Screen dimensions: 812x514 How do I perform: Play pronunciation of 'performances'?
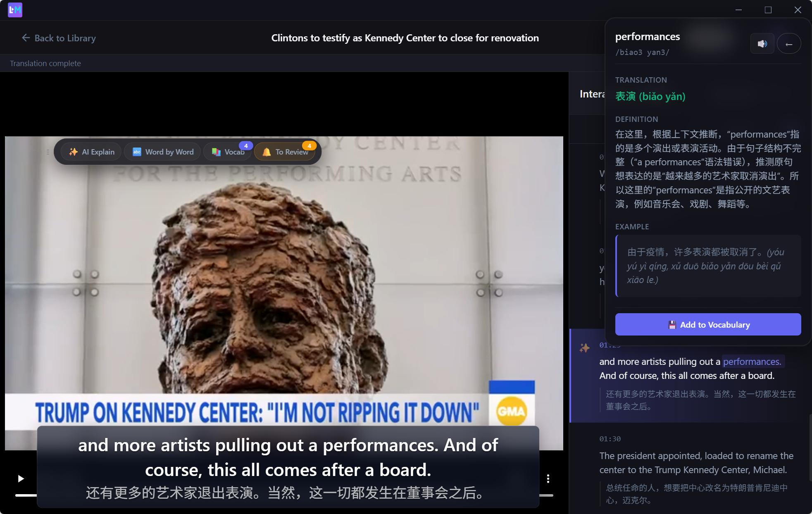tap(762, 43)
